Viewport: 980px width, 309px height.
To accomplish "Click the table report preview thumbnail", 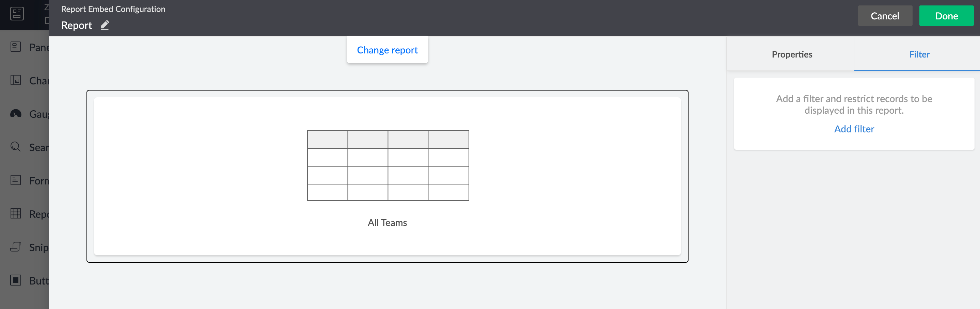I will (x=388, y=165).
